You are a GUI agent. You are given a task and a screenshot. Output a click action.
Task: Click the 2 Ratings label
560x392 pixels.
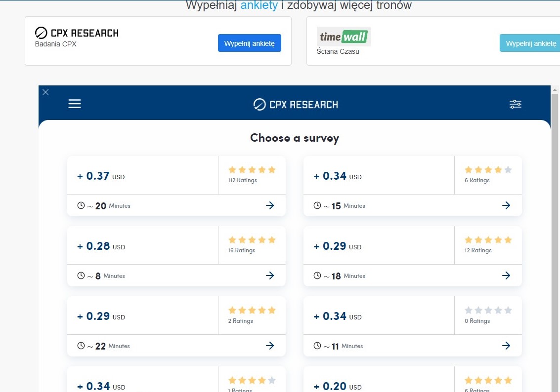click(240, 321)
